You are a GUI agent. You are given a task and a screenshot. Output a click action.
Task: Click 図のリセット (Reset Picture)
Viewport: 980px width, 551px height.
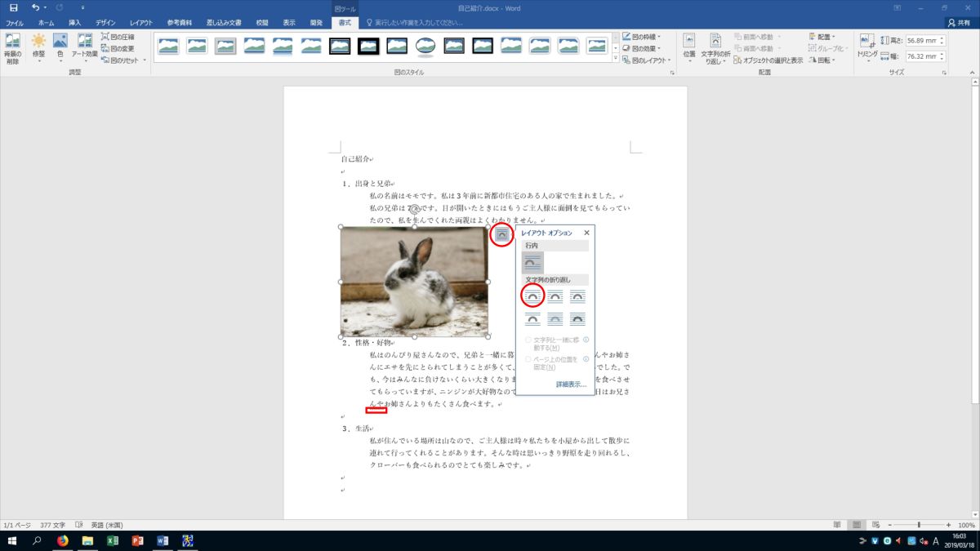(122, 60)
